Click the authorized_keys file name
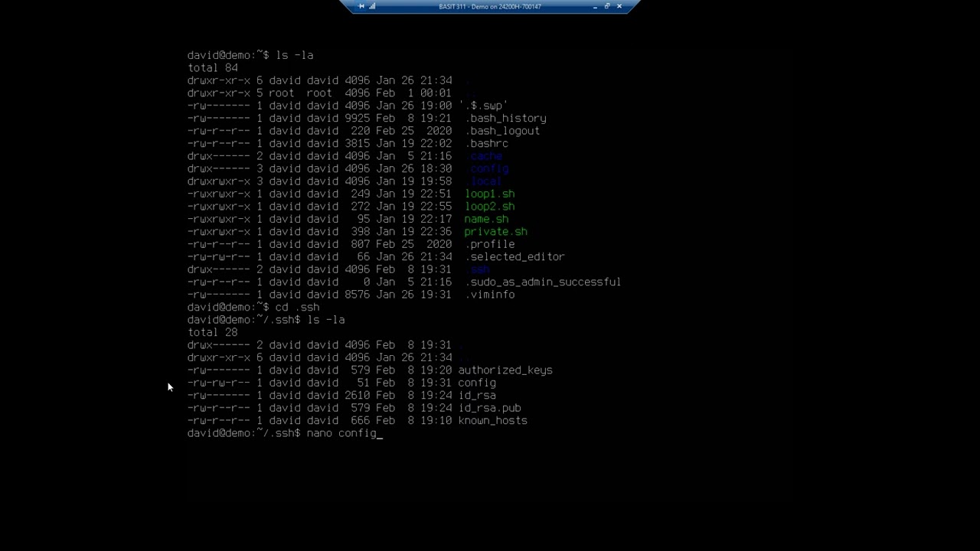 505,370
